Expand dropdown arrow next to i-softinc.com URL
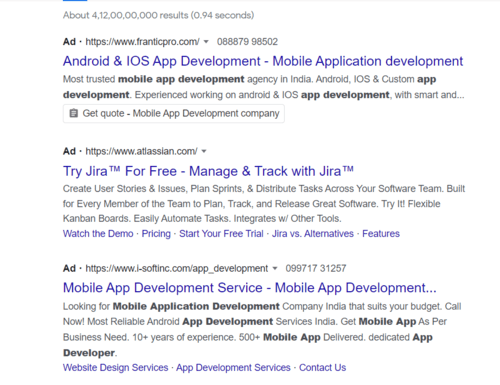The height and width of the screenshot is (385, 500). pyautogui.click(x=275, y=268)
